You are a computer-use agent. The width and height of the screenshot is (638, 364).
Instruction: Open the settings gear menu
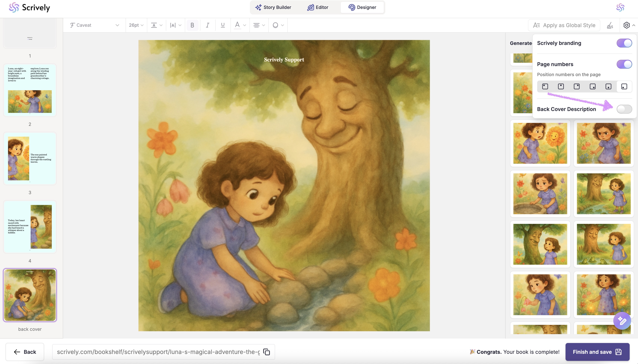626,25
